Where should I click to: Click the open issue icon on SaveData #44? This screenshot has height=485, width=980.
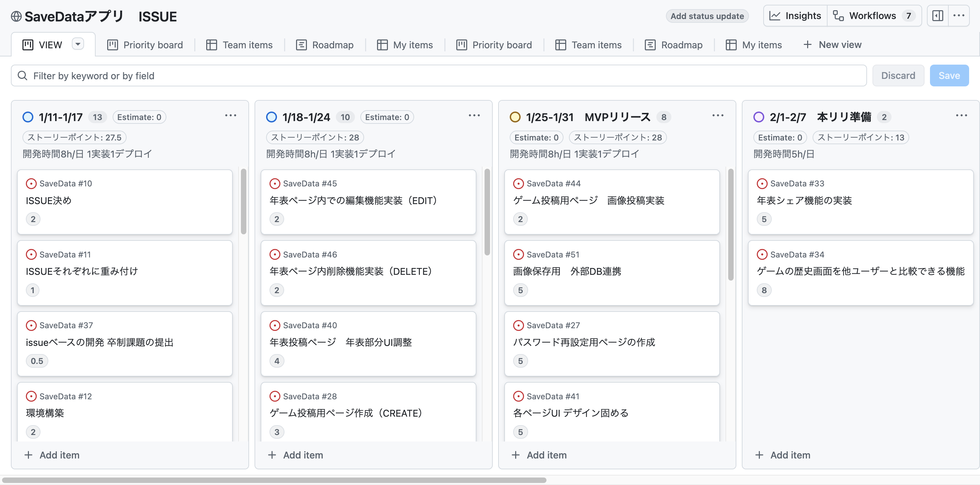(x=519, y=183)
